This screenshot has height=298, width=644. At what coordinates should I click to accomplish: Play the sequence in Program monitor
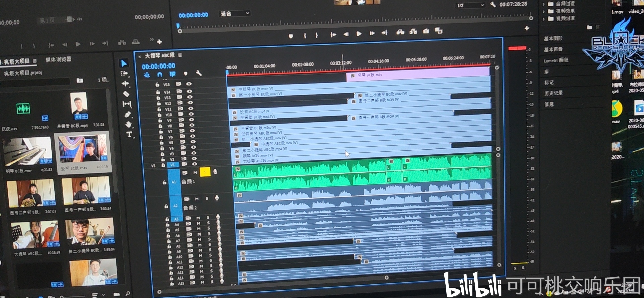coord(359,34)
